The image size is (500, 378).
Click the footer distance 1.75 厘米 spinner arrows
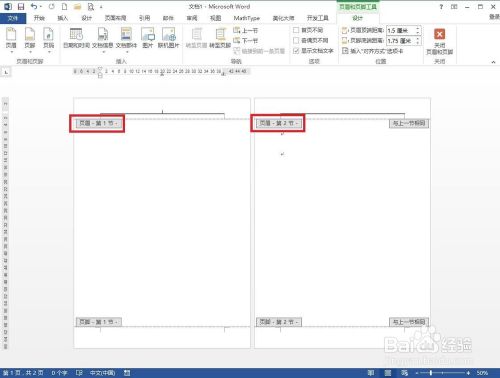[x=418, y=41]
